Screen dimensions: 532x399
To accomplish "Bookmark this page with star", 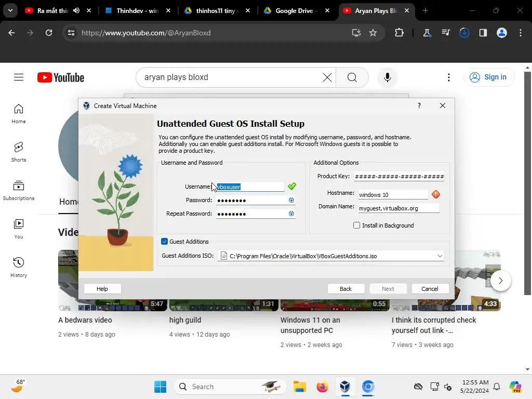I will click(x=373, y=33).
